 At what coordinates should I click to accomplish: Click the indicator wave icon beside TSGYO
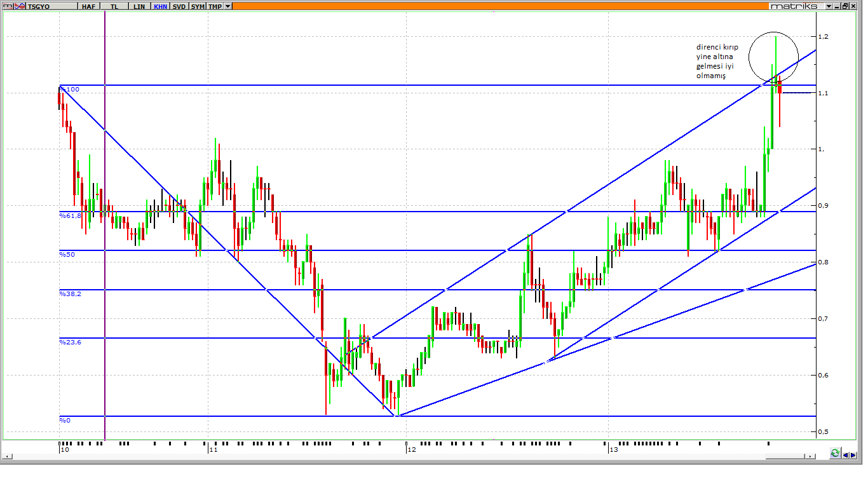click(20, 6)
